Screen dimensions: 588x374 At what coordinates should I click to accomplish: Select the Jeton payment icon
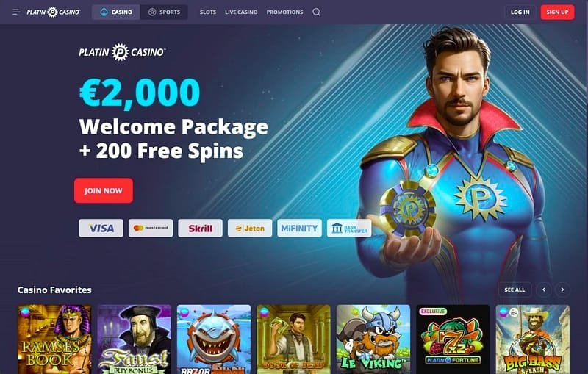pyautogui.click(x=250, y=229)
